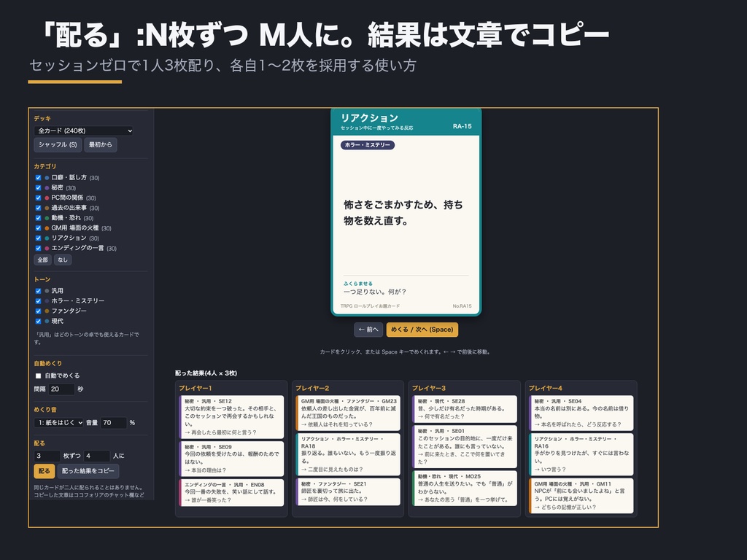
Task: Click the めくり音 section heading
Action: tap(45, 410)
